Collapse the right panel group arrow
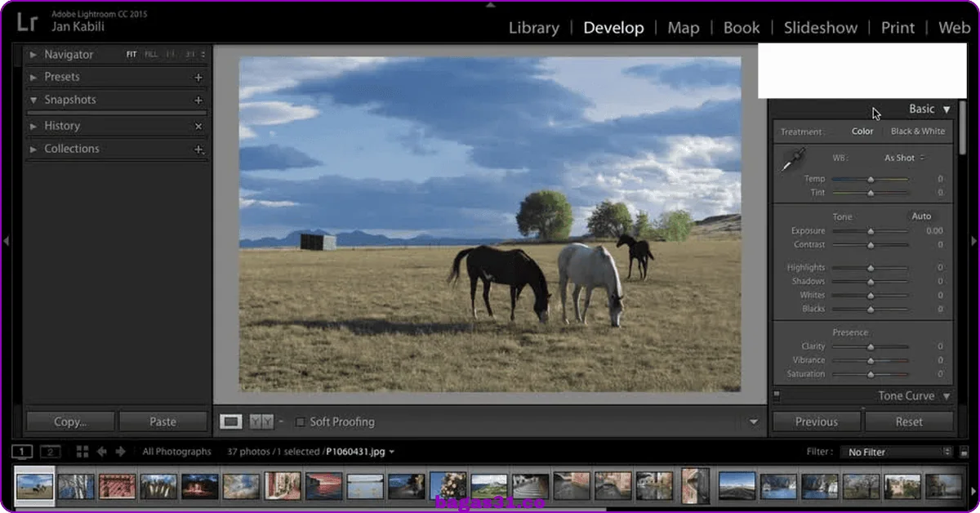 tap(973, 241)
